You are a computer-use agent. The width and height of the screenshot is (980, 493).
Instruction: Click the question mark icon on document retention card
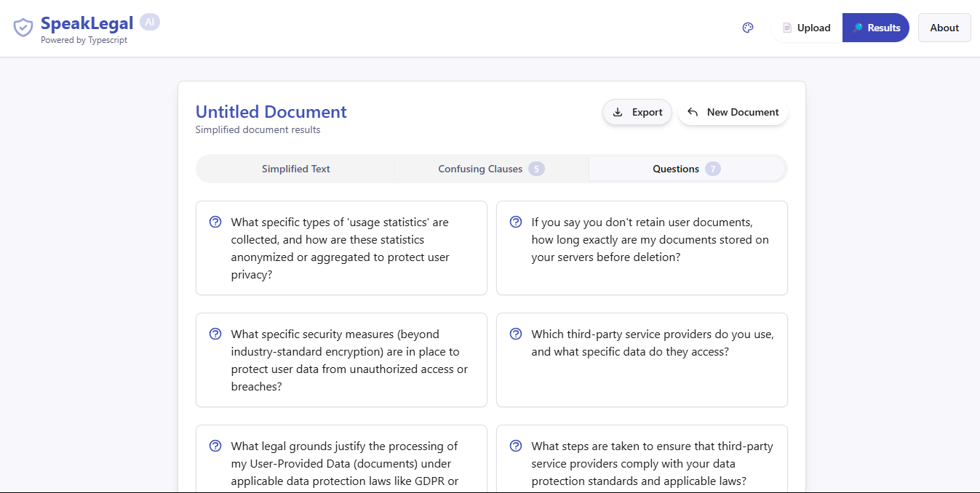pyautogui.click(x=516, y=222)
